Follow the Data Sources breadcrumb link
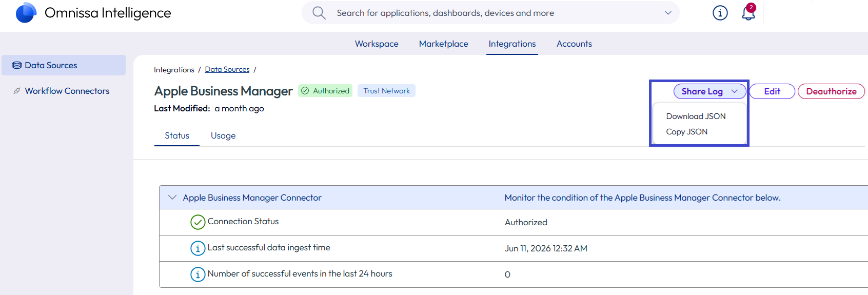 (227, 69)
